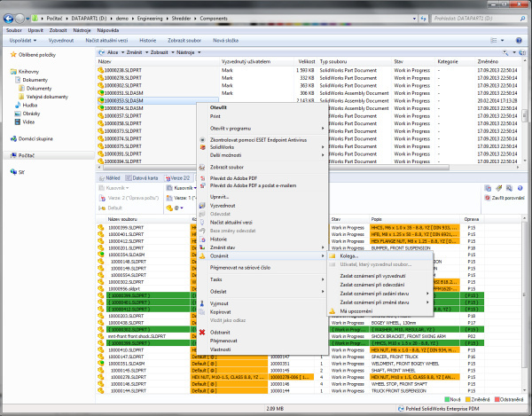Click the Má upozornění bell icon
Image resolution: width=532 pixels, height=416 pixels.
[x=332, y=310]
